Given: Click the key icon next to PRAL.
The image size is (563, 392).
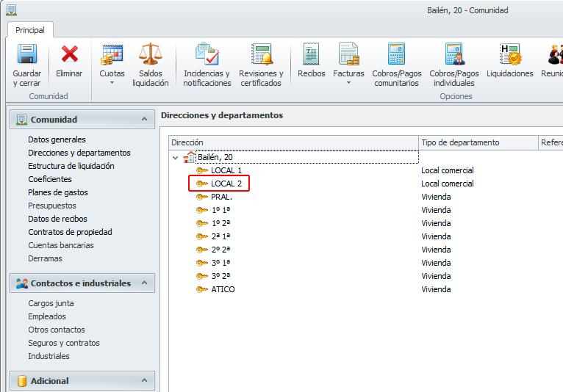Looking at the screenshot, I should (x=202, y=197).
